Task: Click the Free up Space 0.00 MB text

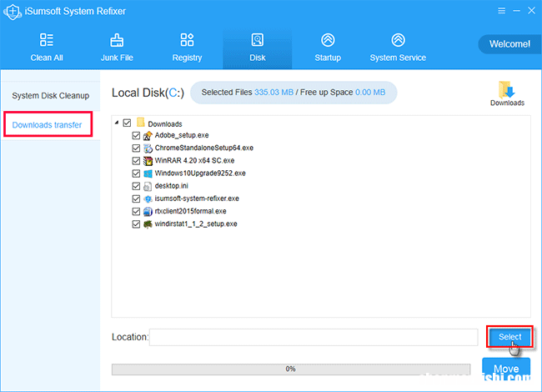Action: pyautogui.click(x=343, y=93)
